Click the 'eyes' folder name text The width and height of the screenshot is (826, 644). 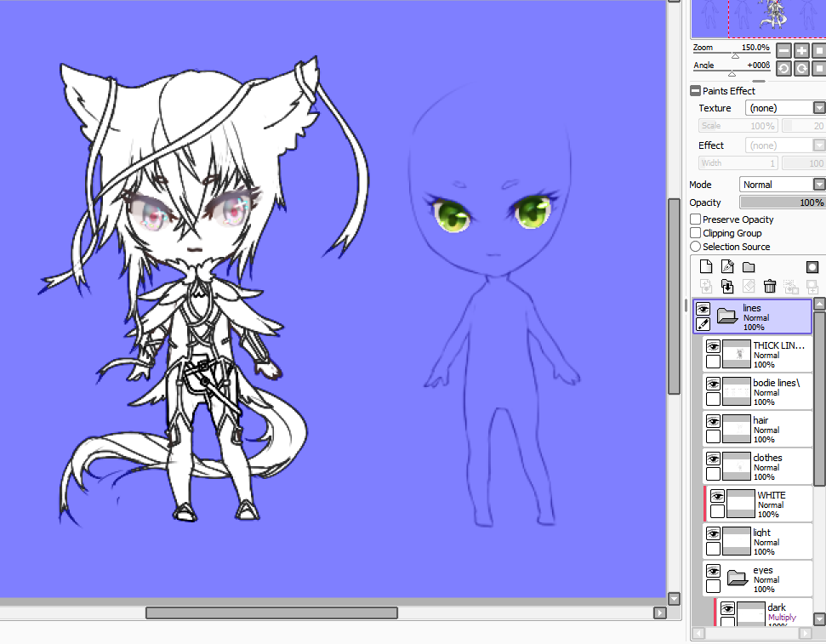(763, 570)
